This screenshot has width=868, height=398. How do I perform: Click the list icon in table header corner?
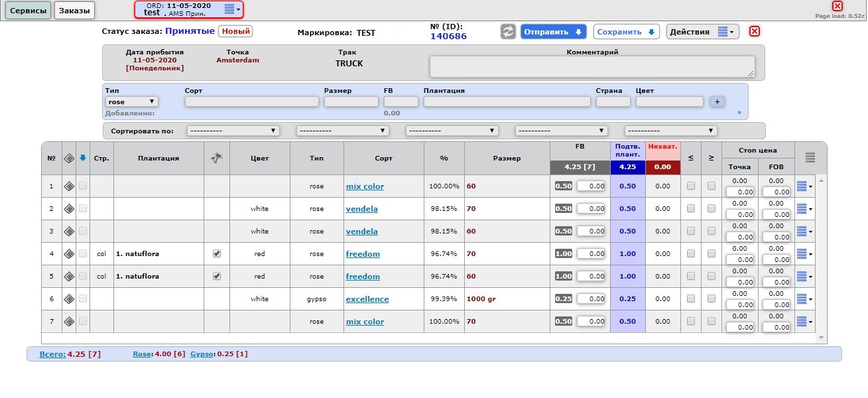point(810,158)
